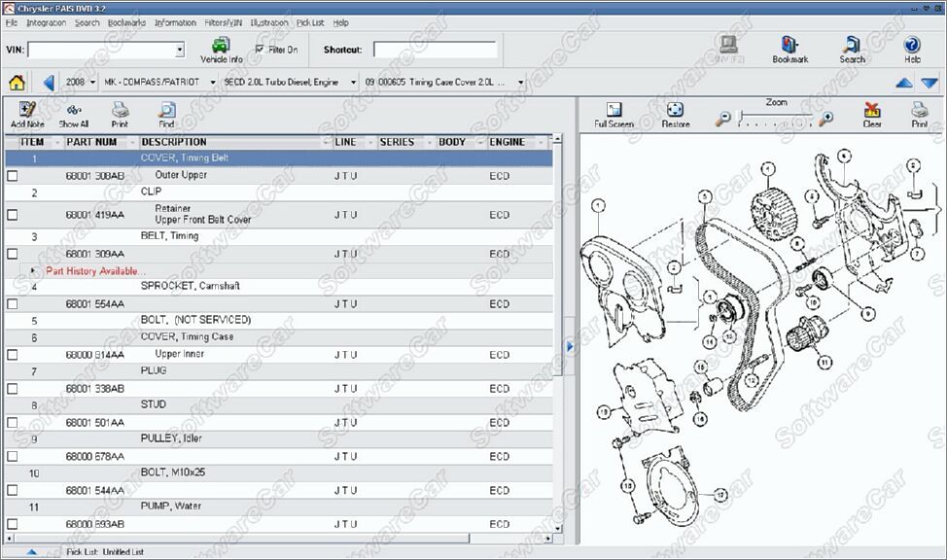Open the Bookmark tool in top toolbar
The width and height of the screenshot is (947, 560).
click(x=789, y=46)
